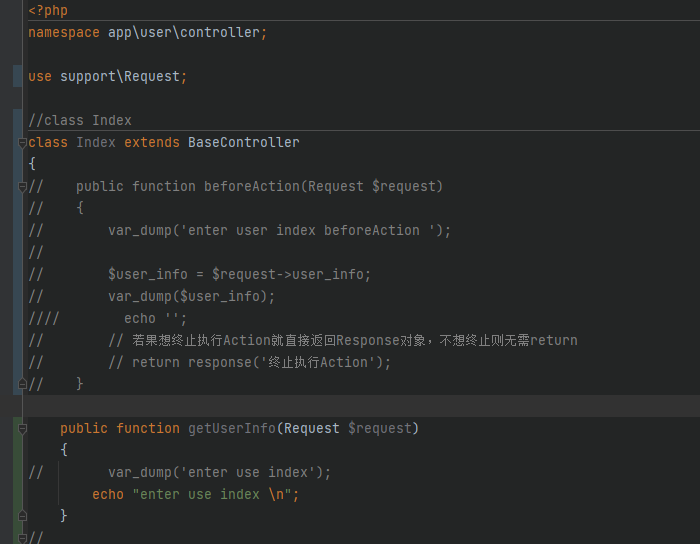Click the $request parameter of getUserInfo
Viewport: 700px width, 544px height.
coord(379,428)
